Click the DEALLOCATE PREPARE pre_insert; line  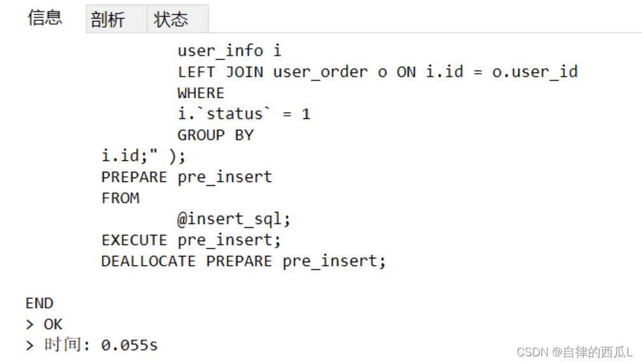(x=244, y=261)
